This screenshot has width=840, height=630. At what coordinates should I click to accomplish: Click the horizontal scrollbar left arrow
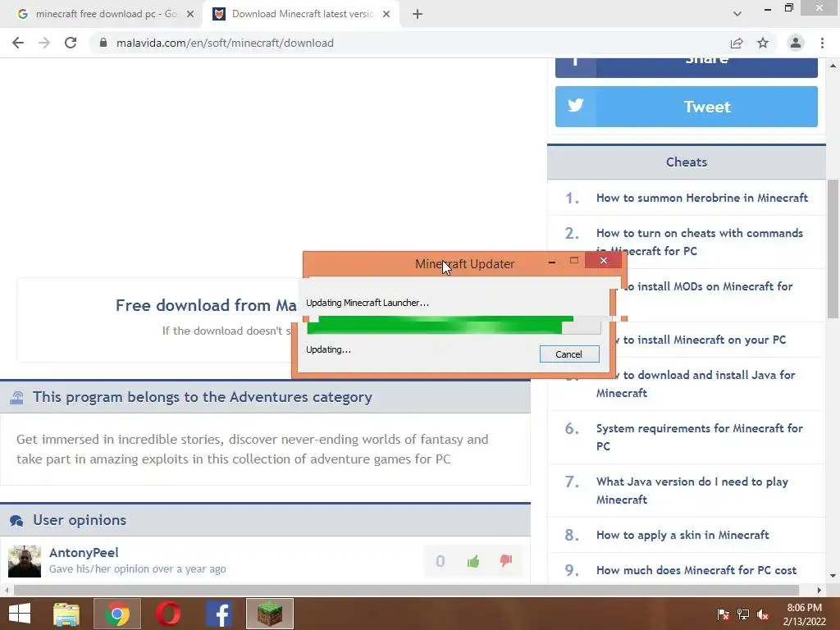pos(7,590)
